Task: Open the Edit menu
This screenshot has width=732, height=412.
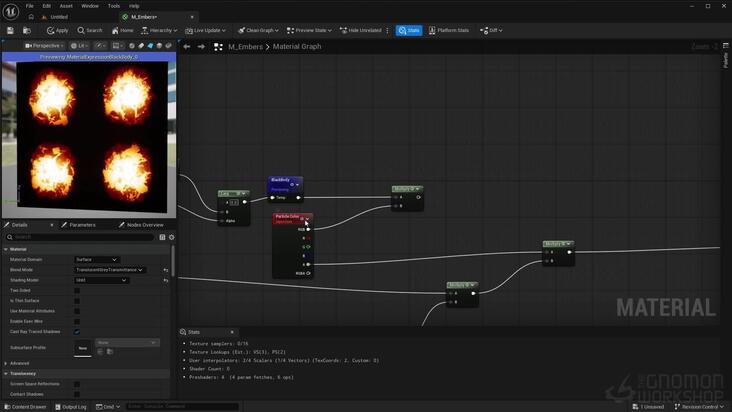Action: click(x=47, y=6)
